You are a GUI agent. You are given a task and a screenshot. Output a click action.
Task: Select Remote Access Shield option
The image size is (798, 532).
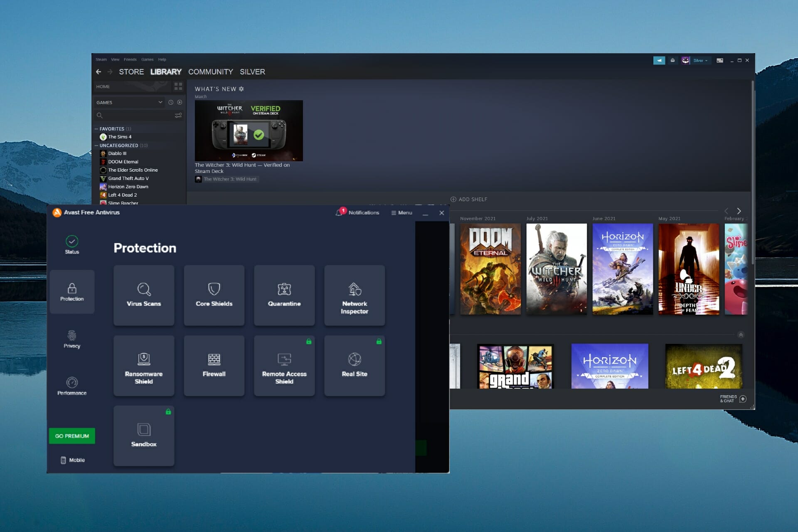pyautogui.click(x=284, y=366)
